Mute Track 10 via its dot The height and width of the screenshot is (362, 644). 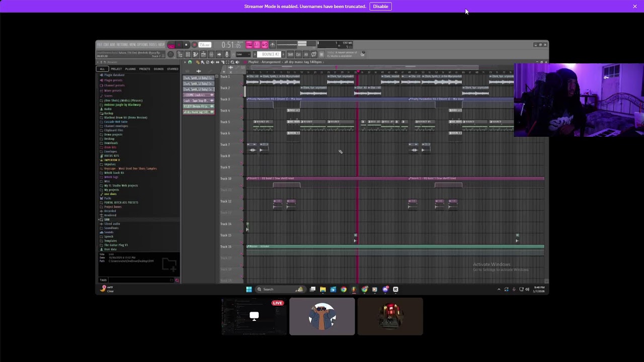coord(241,186)
